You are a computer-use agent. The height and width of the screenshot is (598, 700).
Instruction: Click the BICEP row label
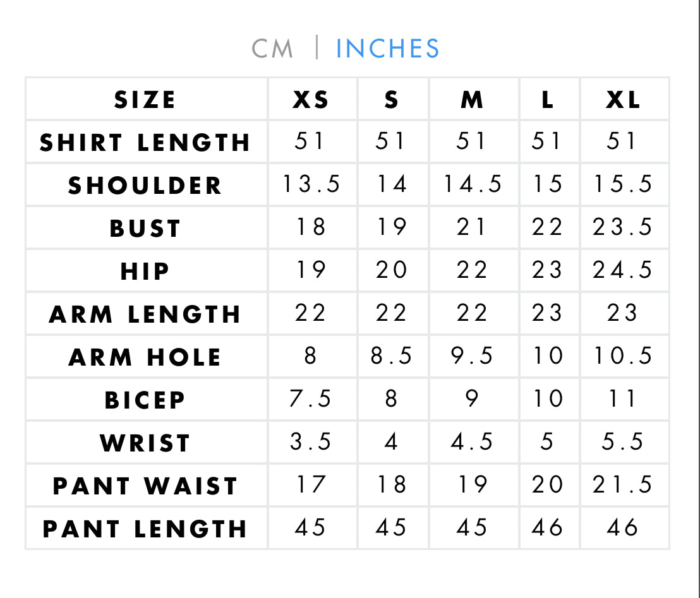(x=145, y=400)
